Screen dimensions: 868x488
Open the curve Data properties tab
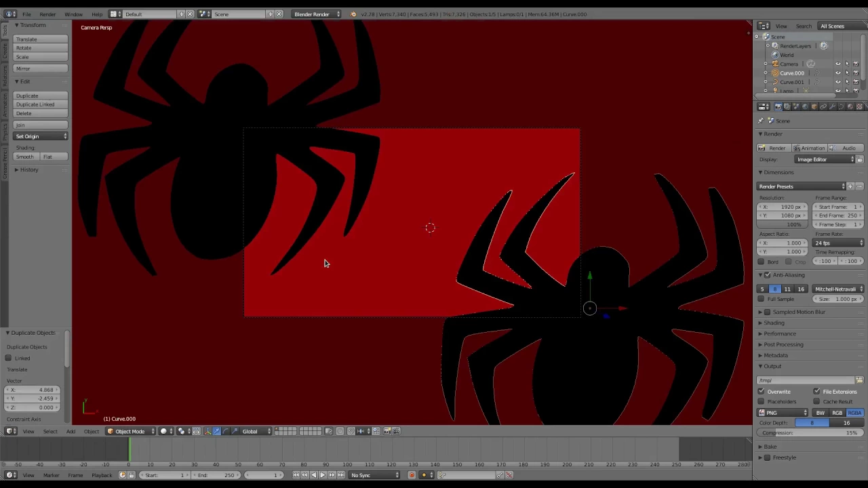point(841,106)
